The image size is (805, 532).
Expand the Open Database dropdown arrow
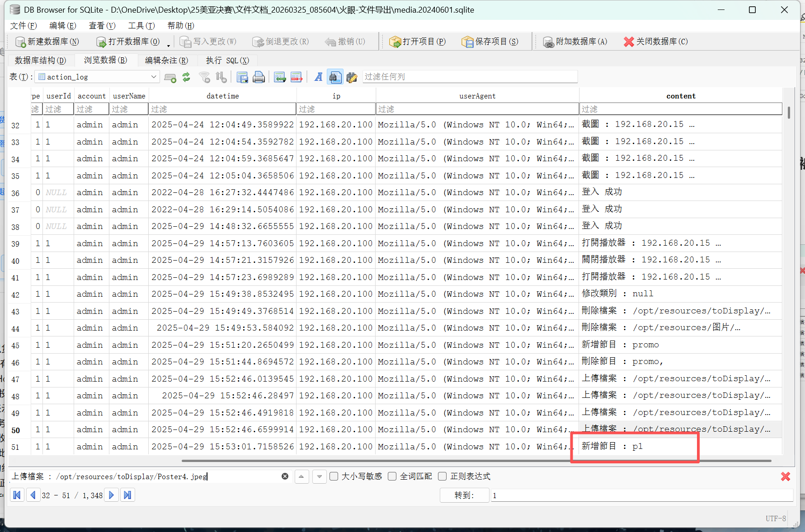[x=169, y=45]
